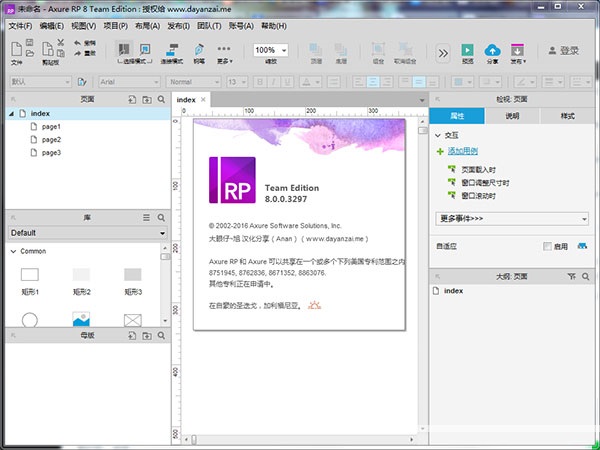Viewport: 600px width, 450px height.
Task: Enable the 自适应 启用 checkbox
Action: [548, 246]
